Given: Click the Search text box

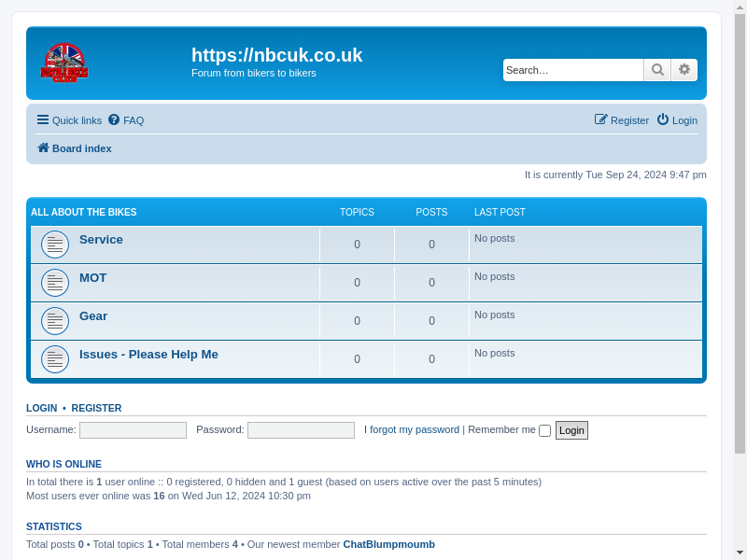Looking at the screenshot, I should tap(572, 70).
